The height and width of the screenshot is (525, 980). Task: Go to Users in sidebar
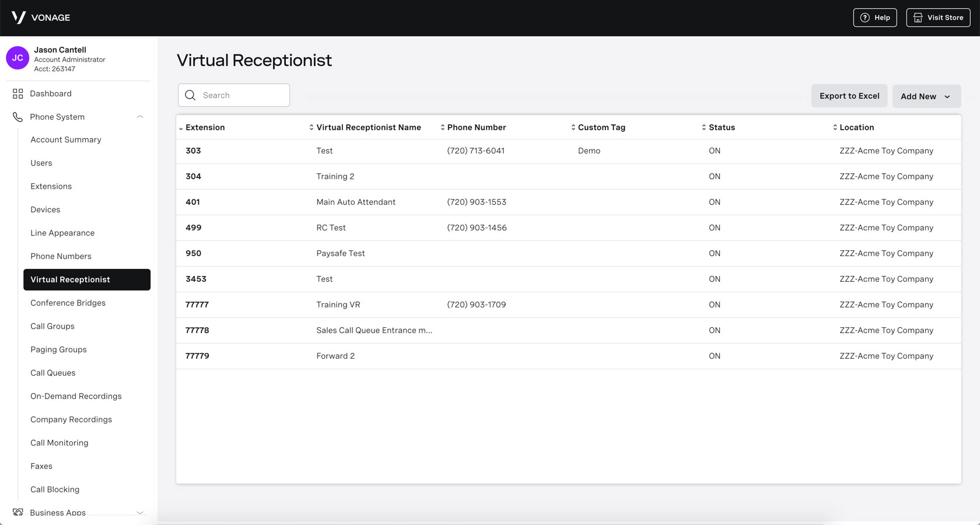click(41, 163)
